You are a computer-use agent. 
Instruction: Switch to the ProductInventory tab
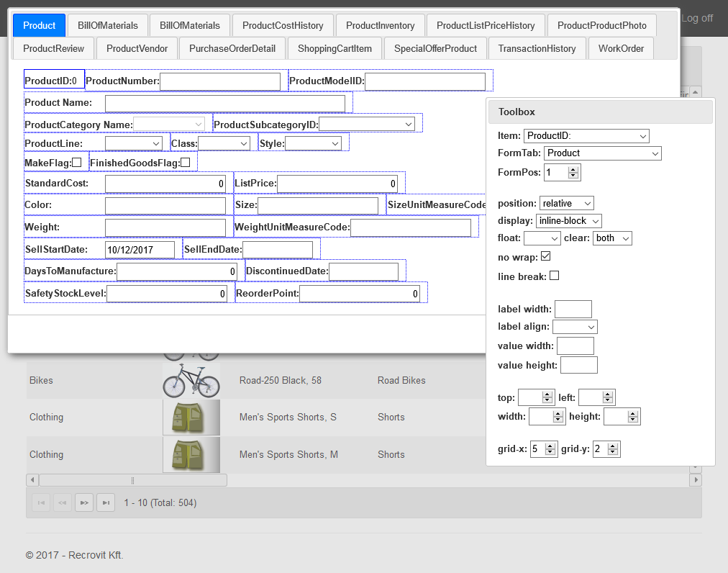pyautogui.click(x=380, y=26)
